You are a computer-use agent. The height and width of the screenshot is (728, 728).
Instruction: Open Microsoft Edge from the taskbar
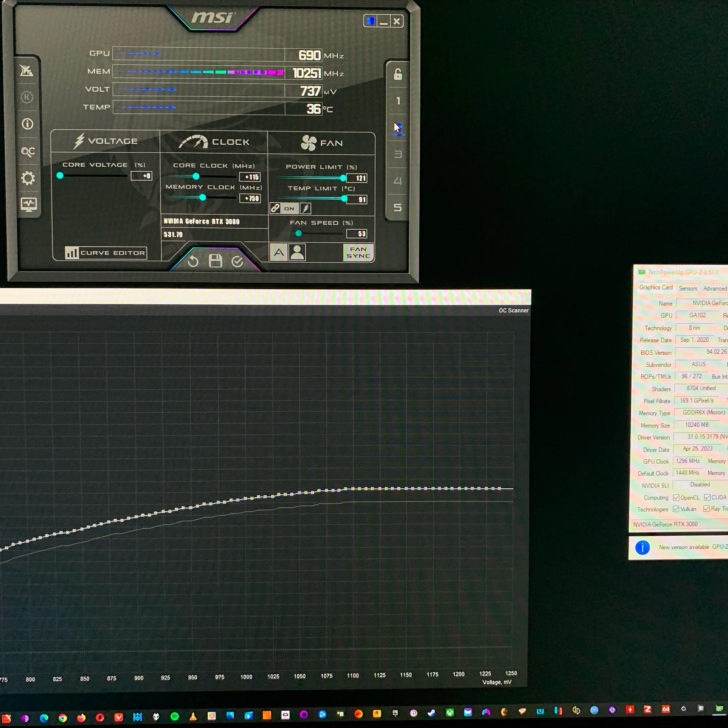click(44, 718)
